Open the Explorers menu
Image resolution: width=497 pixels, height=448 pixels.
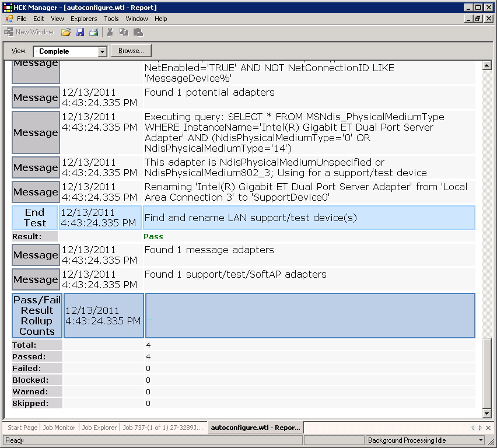click(x=83, y=19)
